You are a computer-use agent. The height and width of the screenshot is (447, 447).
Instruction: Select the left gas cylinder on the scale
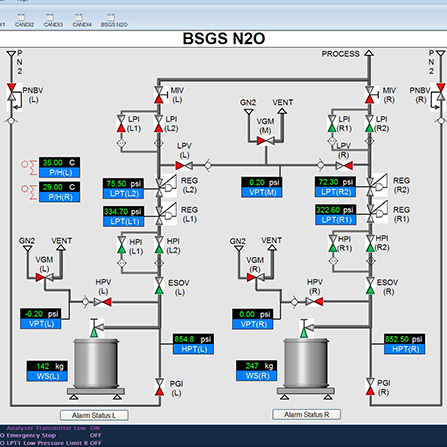point(96,364)
